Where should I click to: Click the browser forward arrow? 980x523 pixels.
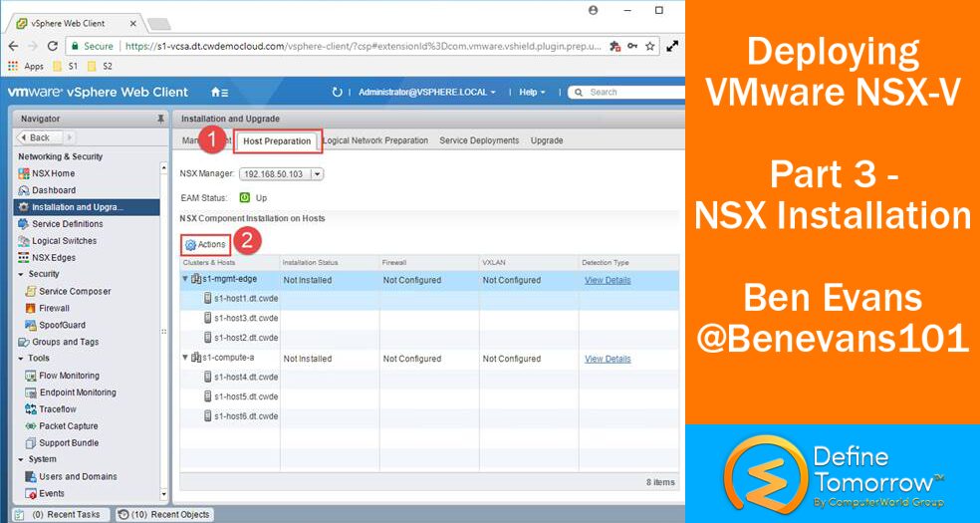pyautogui.click(x=33, y=46)
